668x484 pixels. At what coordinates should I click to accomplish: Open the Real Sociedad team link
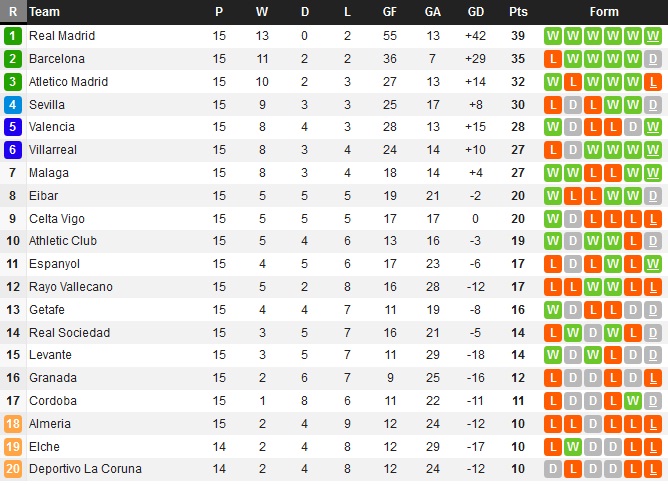click(x=69, y=333)
